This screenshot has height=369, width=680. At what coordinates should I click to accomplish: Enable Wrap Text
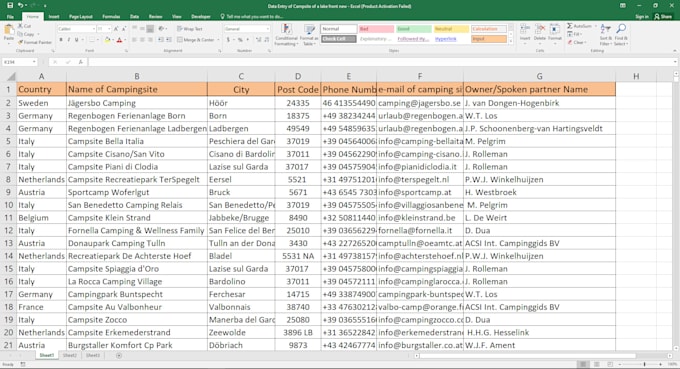click(x=190, y=29)
